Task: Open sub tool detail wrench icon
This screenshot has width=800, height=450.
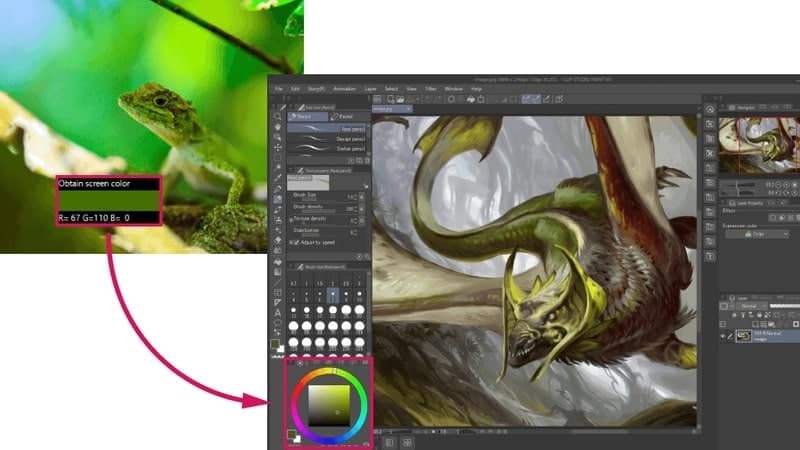Action: click(x=367, y=257)
